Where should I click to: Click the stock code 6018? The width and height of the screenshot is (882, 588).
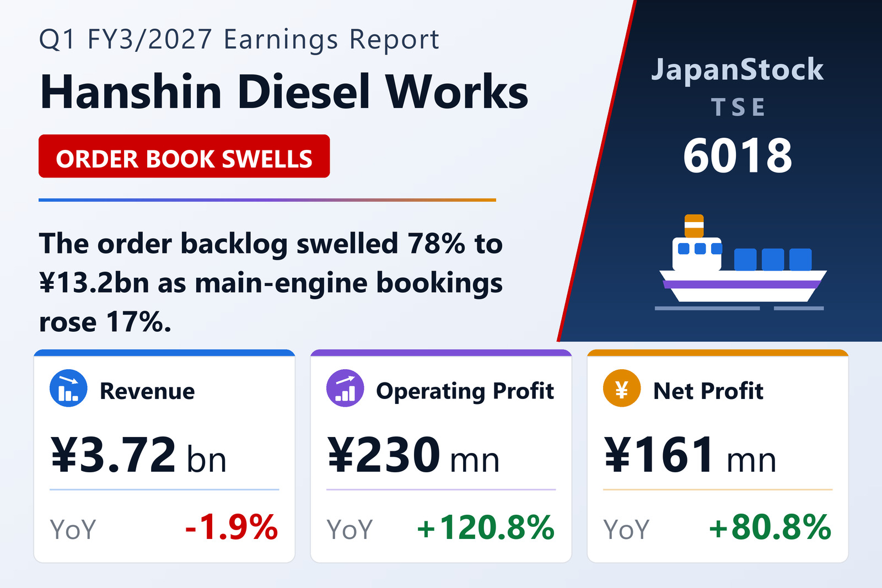pos(738,155)
